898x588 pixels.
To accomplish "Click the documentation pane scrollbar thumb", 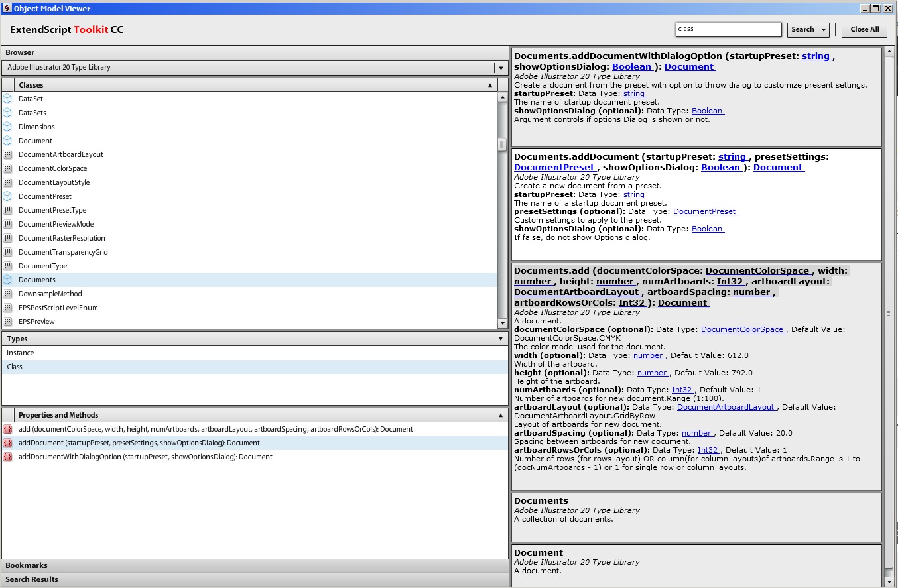I will point(889,312).
